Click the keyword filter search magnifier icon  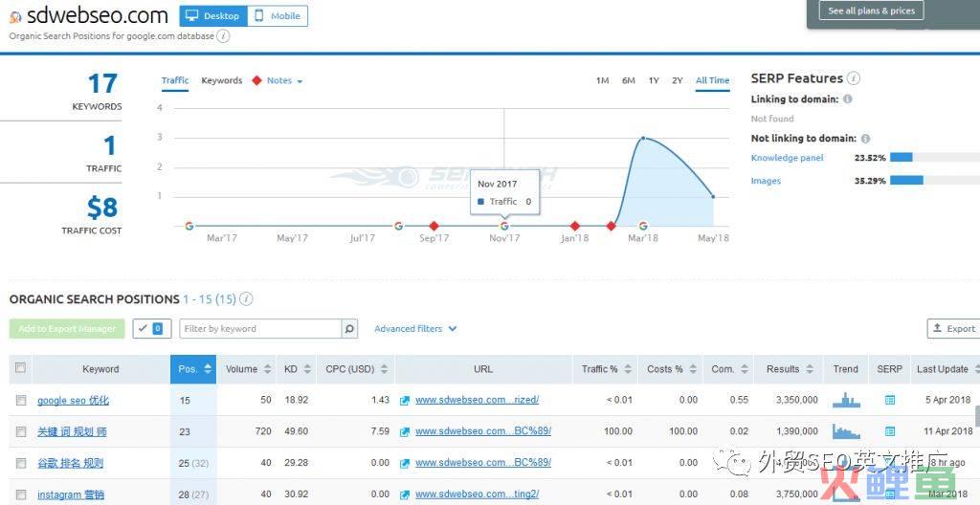click(x=350, y=329)
